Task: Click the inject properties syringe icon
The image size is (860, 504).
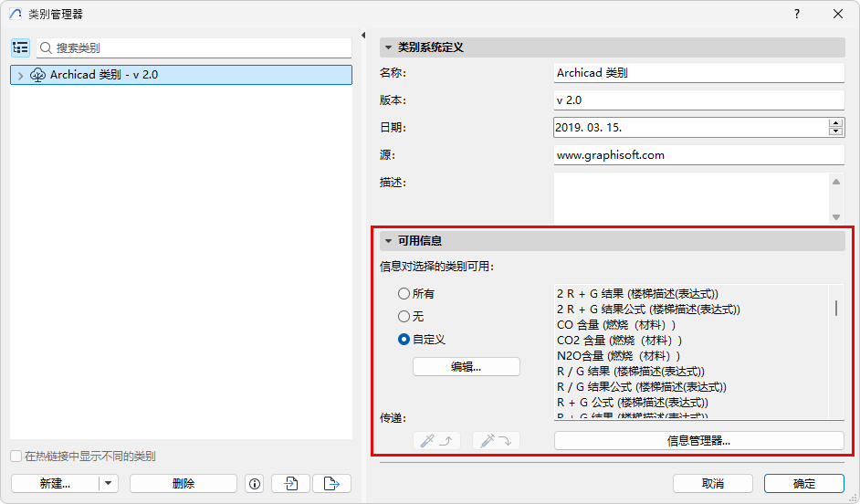Action: click(x=496, y=440)
